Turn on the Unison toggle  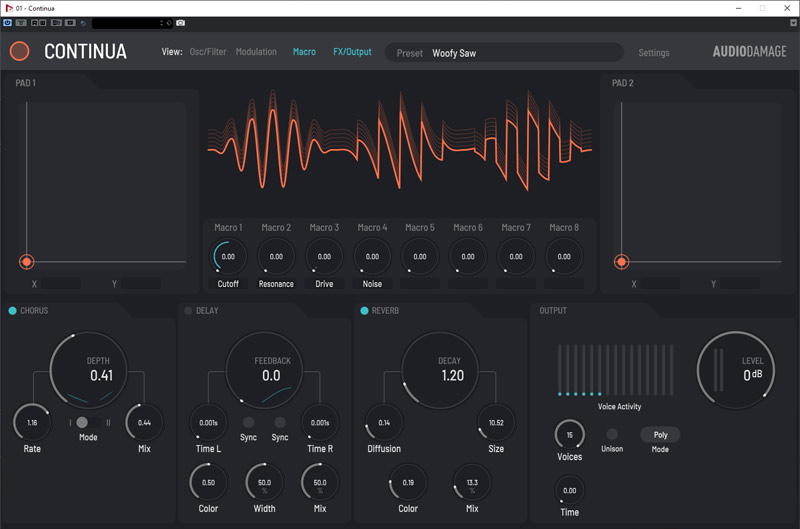click(612, 434)
